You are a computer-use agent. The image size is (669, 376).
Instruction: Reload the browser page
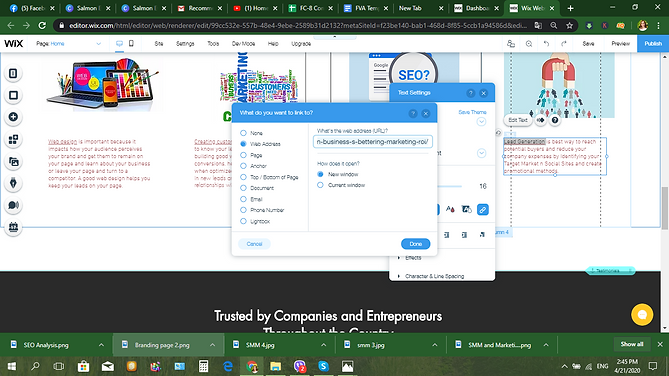pyautogui.click(x=42, y=26)
